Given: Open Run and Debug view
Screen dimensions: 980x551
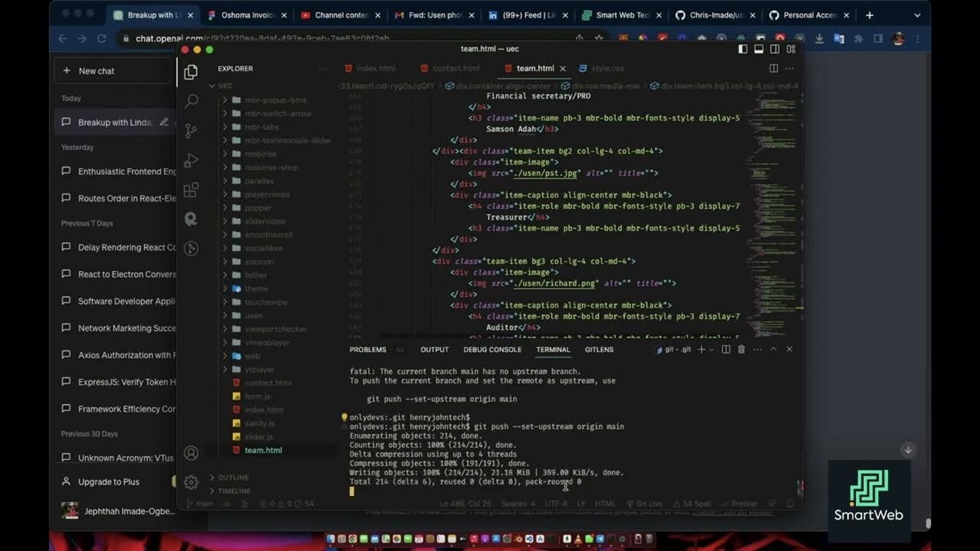Looking at the screenshot, I should coord(191,161).
